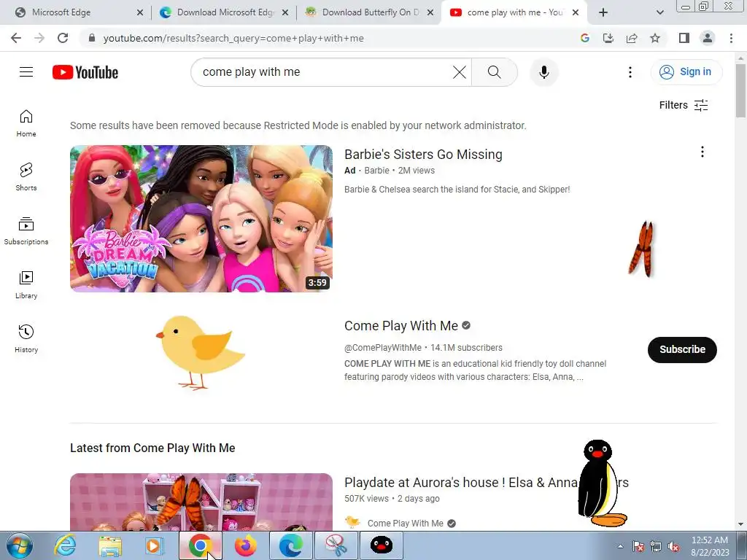The width and height of the screenshot is (747, 560).
Task: Click the @ComePlayWithMe channel handle
Action: pos(383,348)
